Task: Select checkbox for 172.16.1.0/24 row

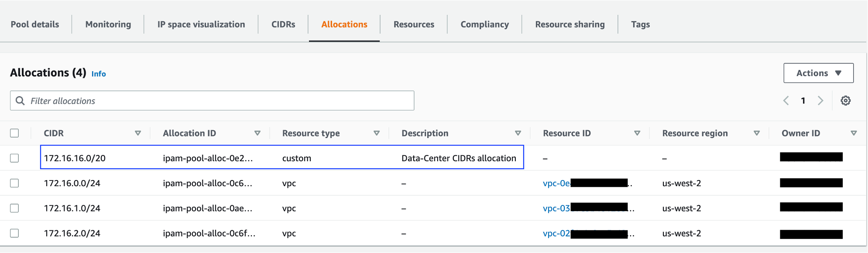Action: point(14,208)
